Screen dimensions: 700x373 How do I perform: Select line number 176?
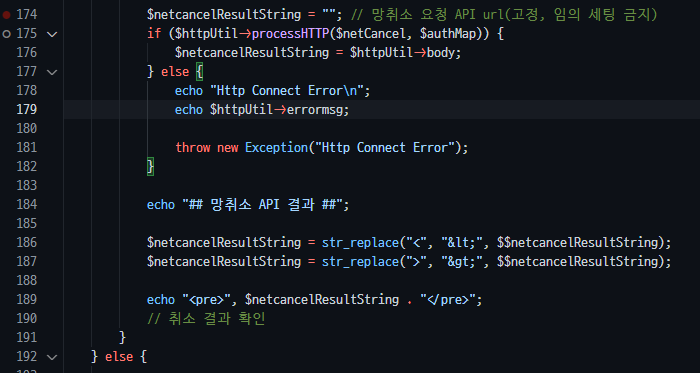(27, 53)
